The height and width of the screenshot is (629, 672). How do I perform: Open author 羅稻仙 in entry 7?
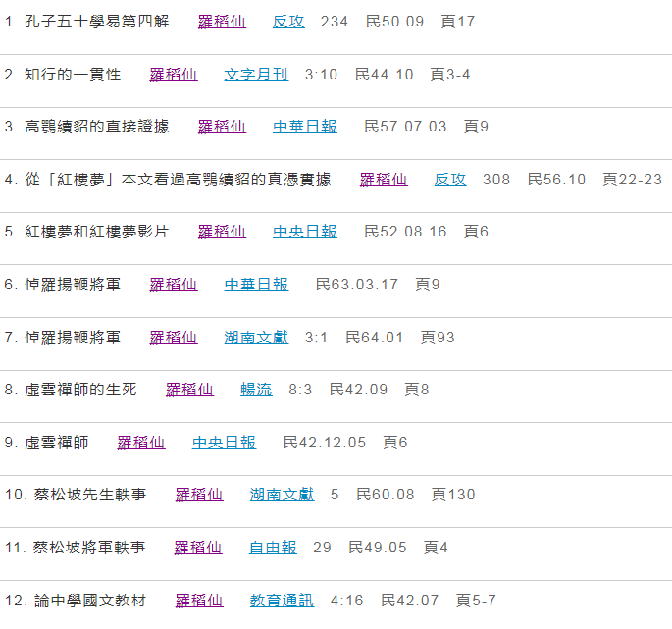tap(174, 338)
